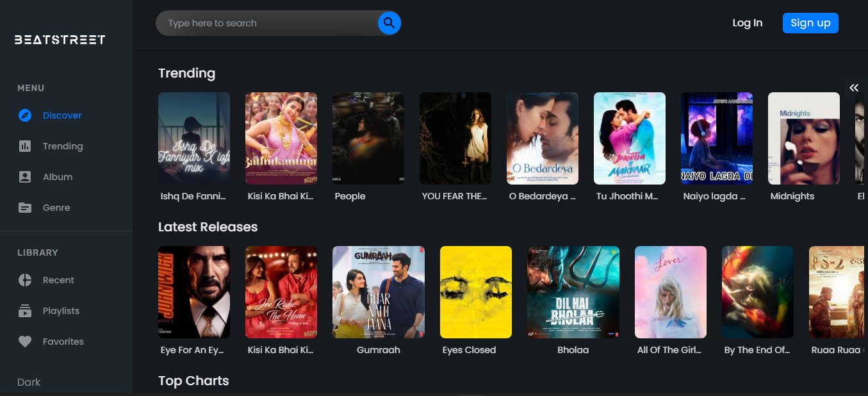
Task: Click the 'Top Charts' section heading
Action: coord(193,381)
